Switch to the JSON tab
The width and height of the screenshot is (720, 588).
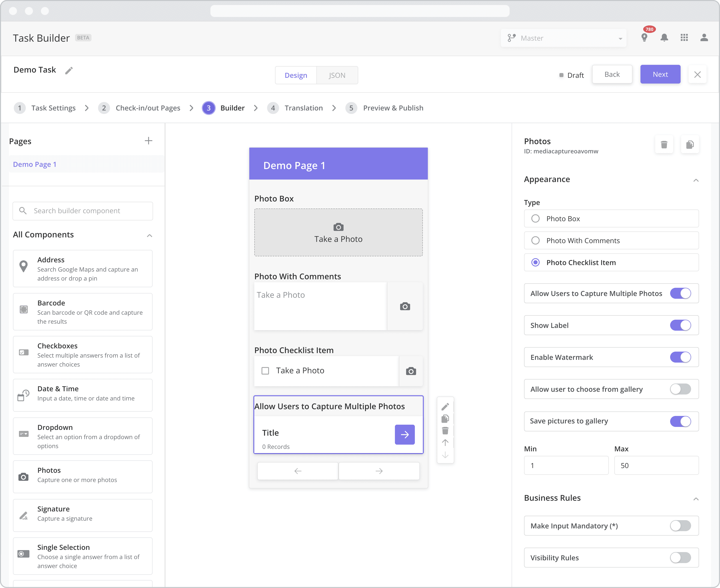point(337,75)
